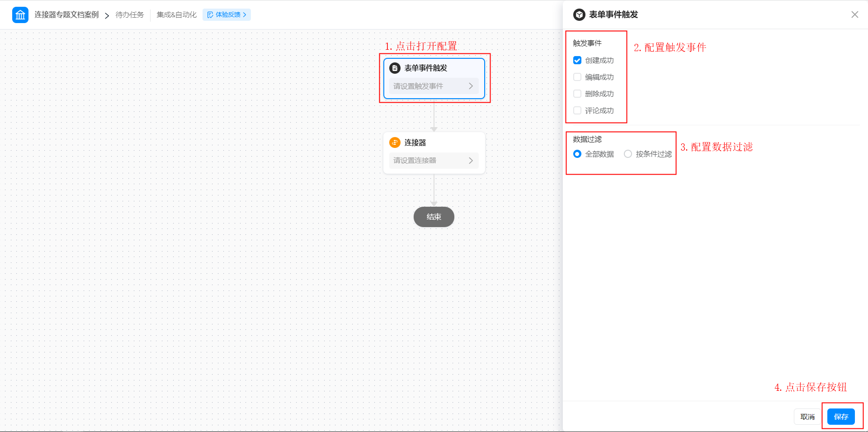Click the orange connector node icon
This screenshot has height=432, width=868.
(x=395, y=142)
